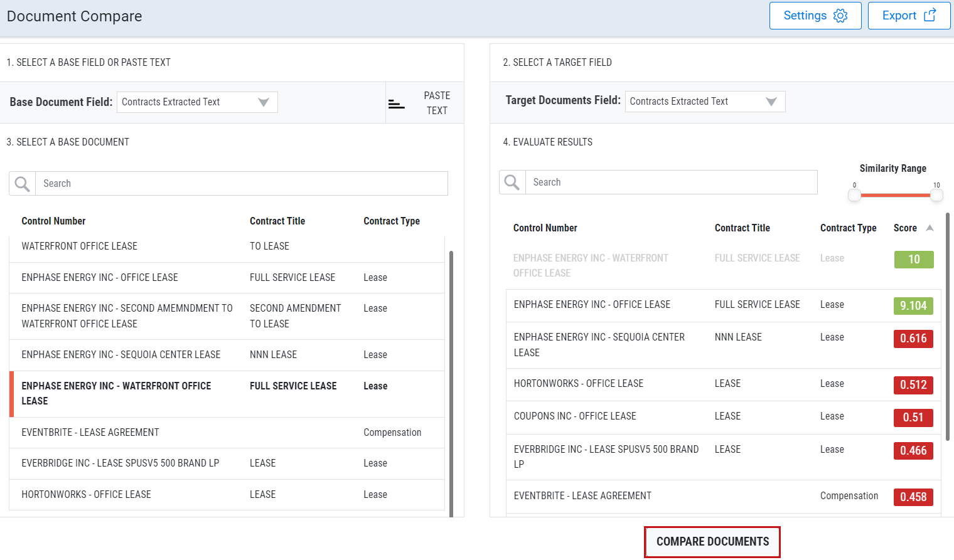Select base document EVENTBRITE - LEASE AGREEMENT
Viewport: 954px width, 560px height.
point(227,433)
